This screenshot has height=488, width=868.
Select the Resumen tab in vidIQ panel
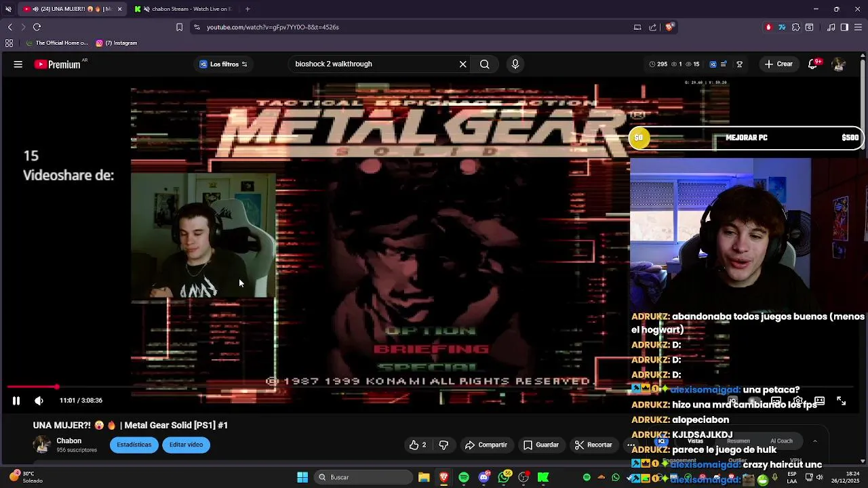pos(738,441)
